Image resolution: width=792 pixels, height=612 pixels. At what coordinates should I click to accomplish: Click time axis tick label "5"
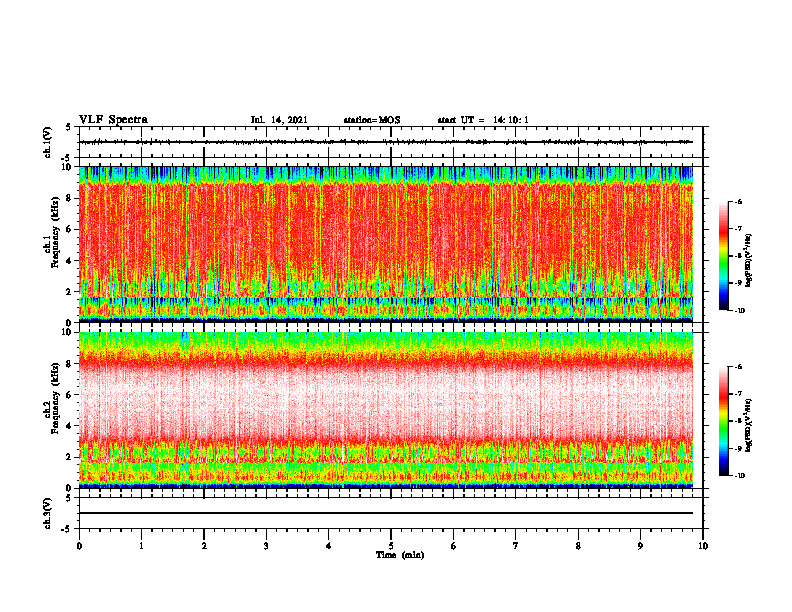coord(391,546)
